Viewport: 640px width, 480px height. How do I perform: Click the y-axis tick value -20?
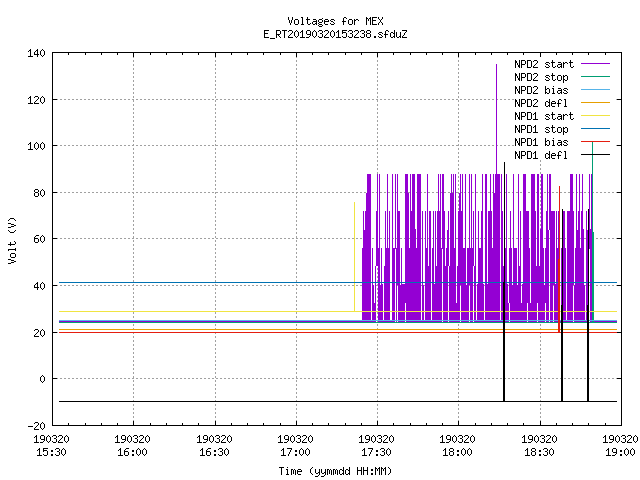point(36,426)
